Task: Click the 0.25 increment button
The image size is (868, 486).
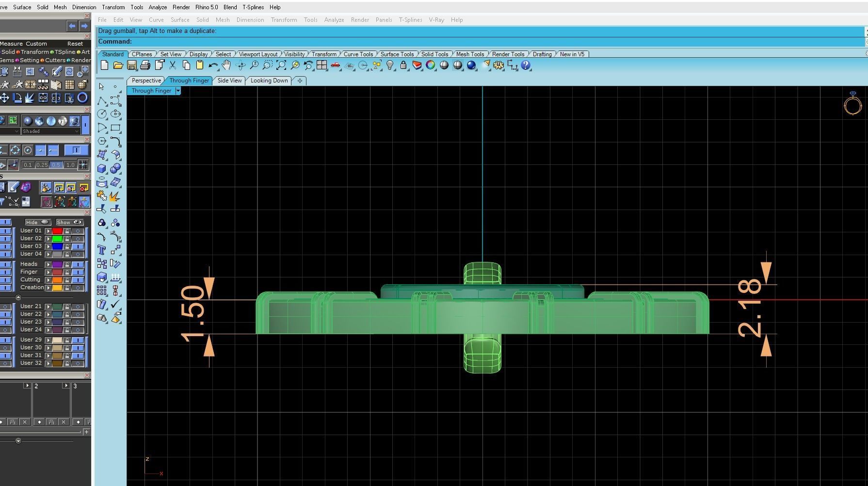Action: (x=42, y=165)
